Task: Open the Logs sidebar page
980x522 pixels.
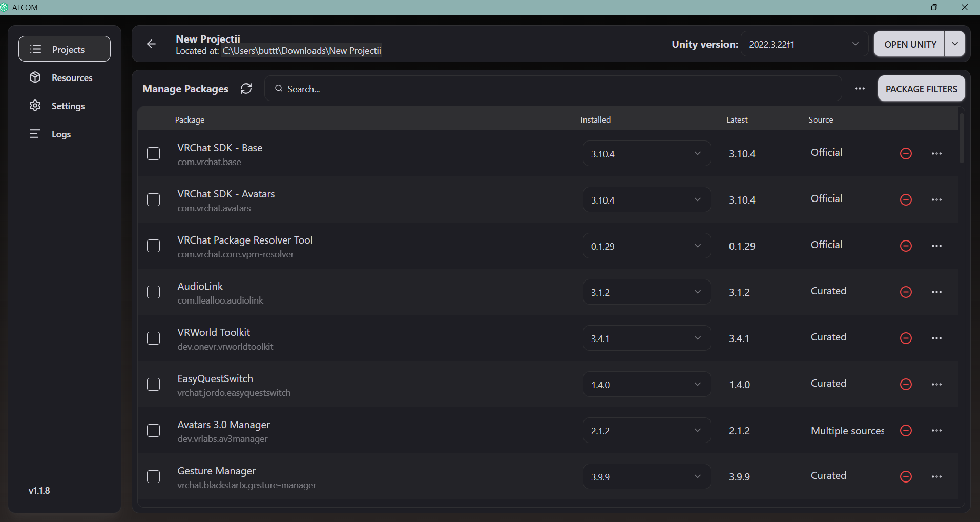Action: [65, 134]
